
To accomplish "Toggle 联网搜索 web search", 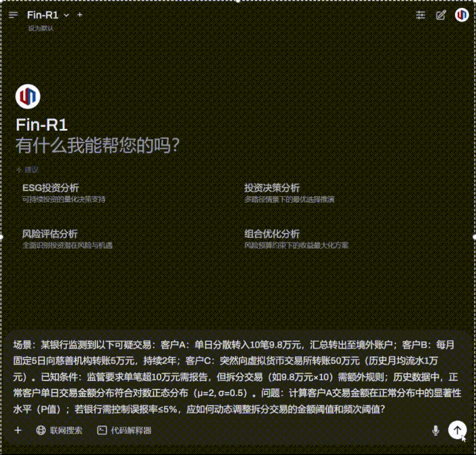I will click(59, 430).
